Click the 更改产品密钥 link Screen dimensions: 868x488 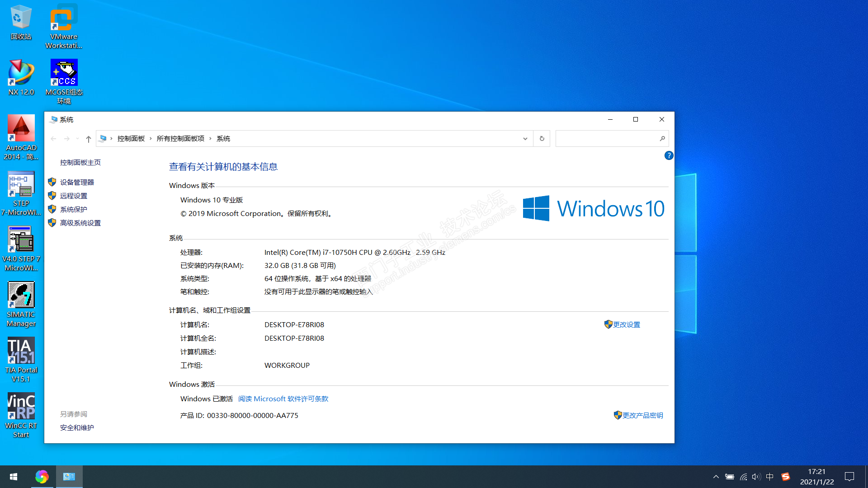(642, 415)
